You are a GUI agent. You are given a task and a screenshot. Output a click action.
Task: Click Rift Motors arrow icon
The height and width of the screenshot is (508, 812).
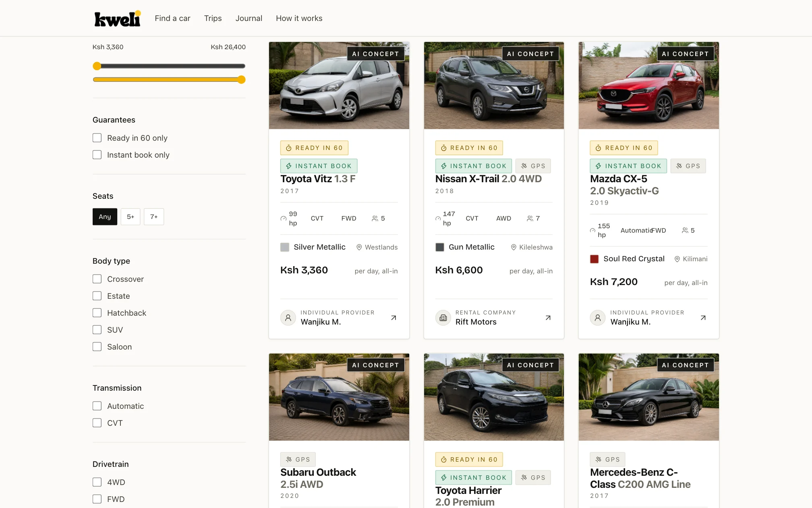548,318
